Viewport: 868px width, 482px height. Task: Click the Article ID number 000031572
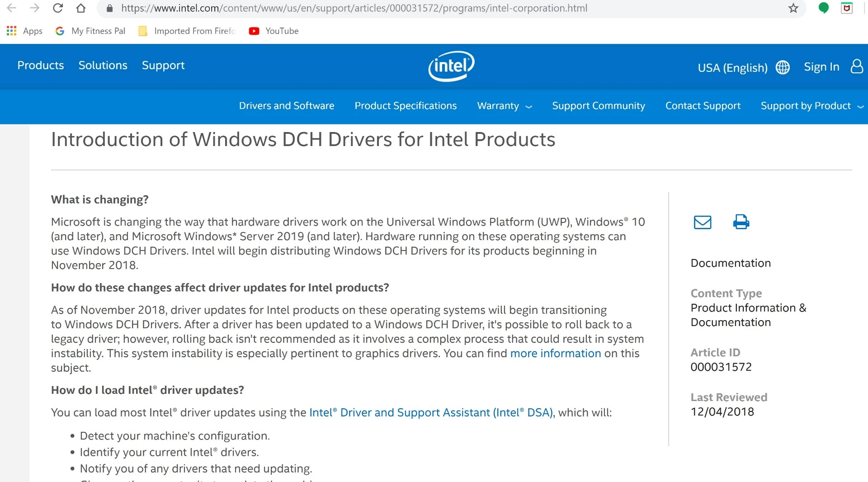pyautogui.click(x=721, y=367)
